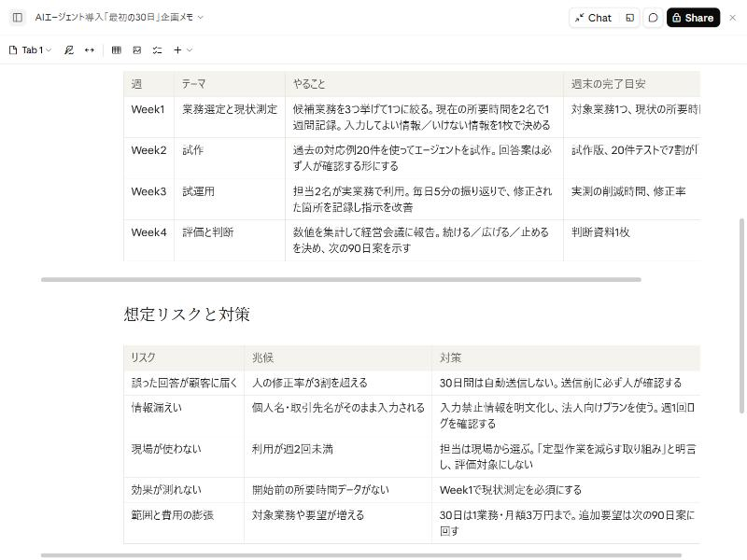Click the risk table horizontal scrollbar
The height and width of the screenshot is (560, 747).
point(361,555)
